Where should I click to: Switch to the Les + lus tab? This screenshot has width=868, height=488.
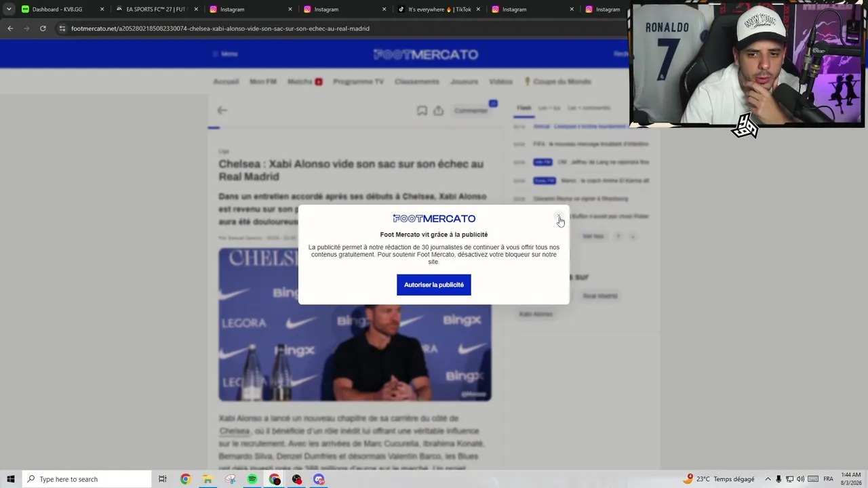(549, 108)
